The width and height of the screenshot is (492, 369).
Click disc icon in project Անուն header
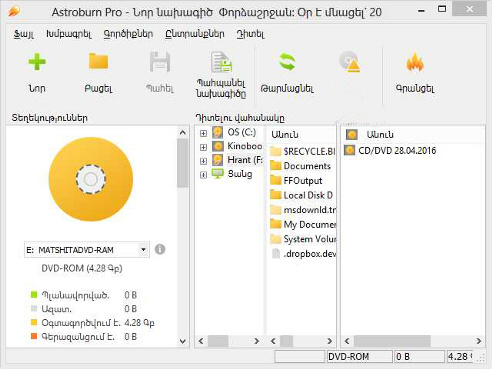[x=351, y=134]
